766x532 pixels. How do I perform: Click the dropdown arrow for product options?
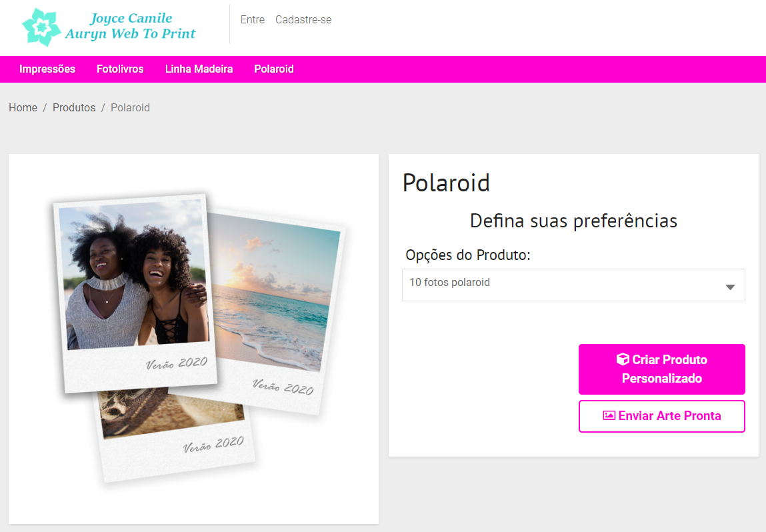[730, 287]
